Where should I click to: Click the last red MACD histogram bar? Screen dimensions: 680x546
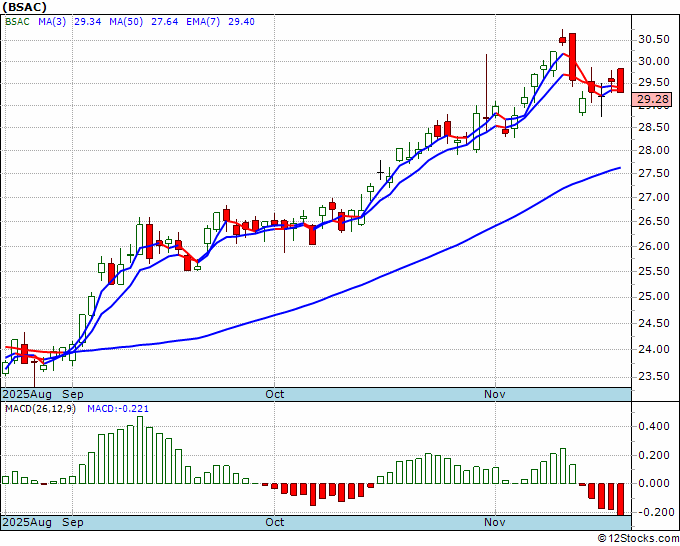[621, 499]
